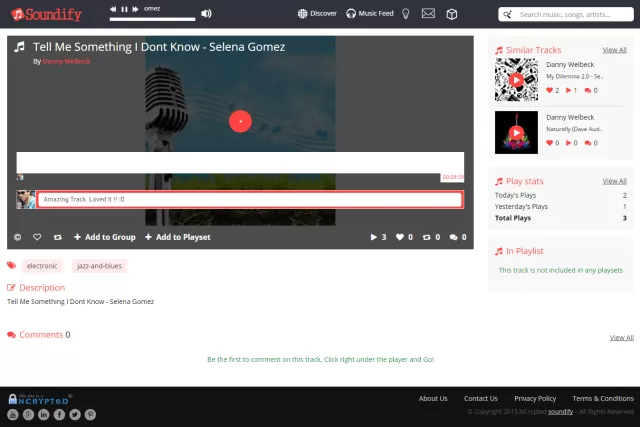Open the cube icon in header
Viewport: 640px width, 427px height.
tap(451, 14)
